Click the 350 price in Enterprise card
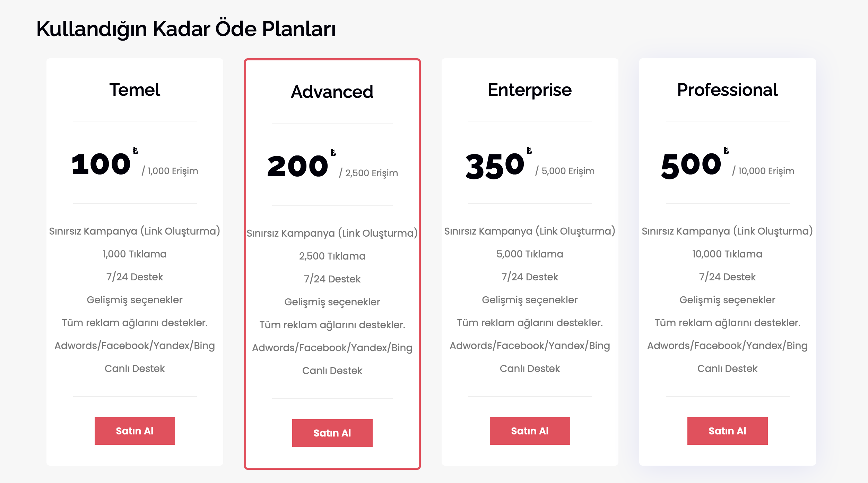The width and height of the screenshot is (868, 483). [495, 166]
